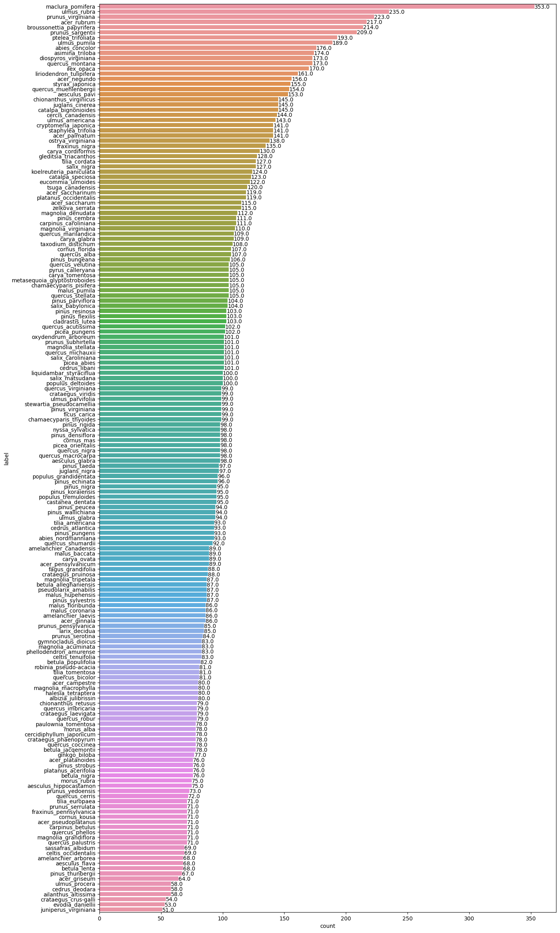Click the magnolia_denudata label
The width and height of the screenshot is (560, 933).
click(x=68, y=213)
